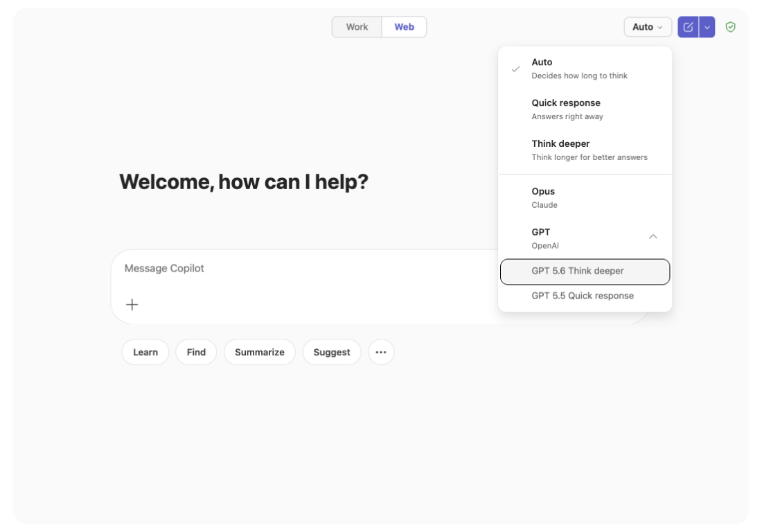The width and height of the screenshot is (762, 532).
Task: Open the three-dot more prompts button
Action: (x=381, y=352)
